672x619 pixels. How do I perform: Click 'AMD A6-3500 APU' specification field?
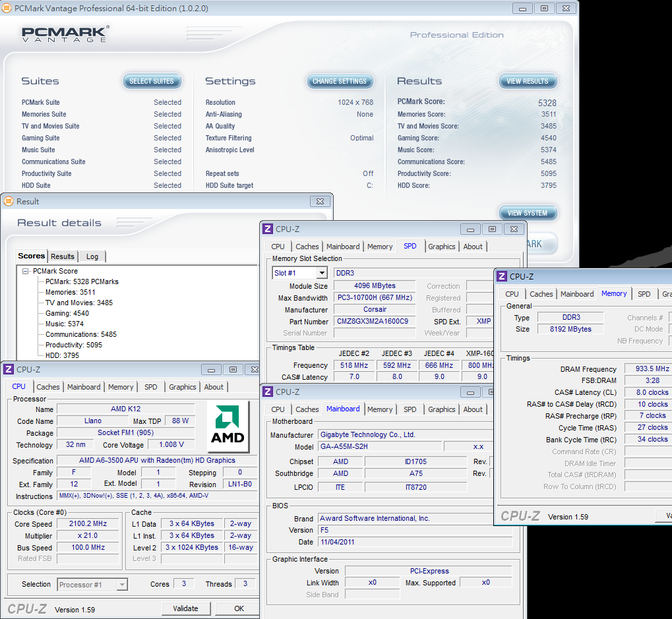(x=157, y=460)
